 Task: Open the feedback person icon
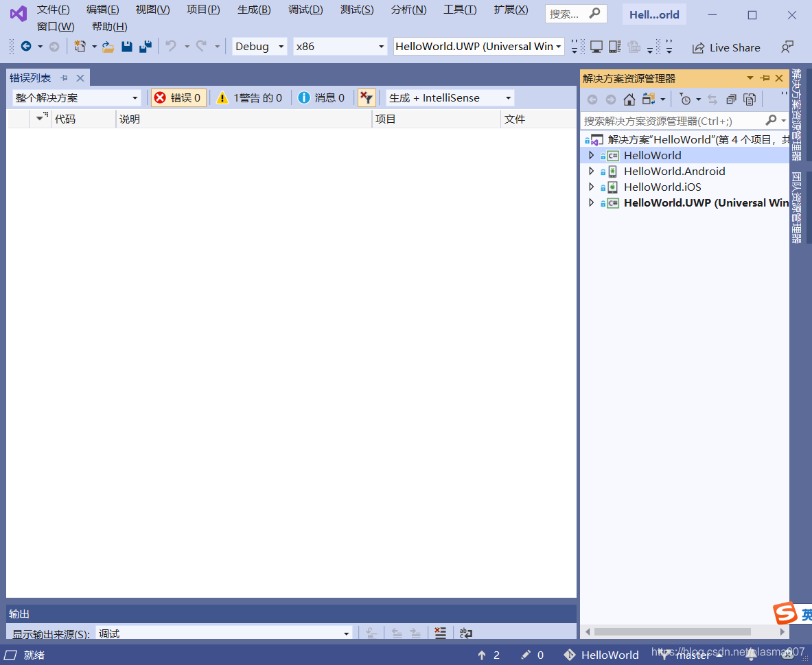tap(787, 47)
